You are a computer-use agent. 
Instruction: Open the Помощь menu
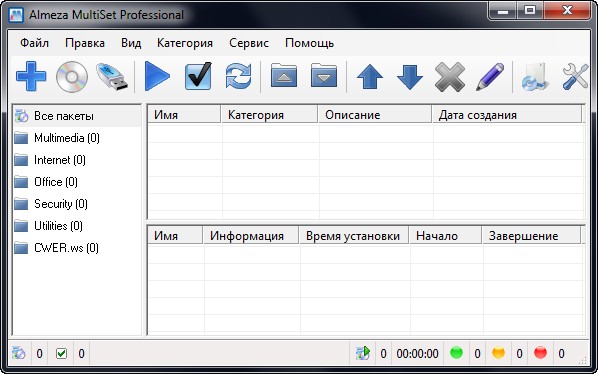point(310,43)
